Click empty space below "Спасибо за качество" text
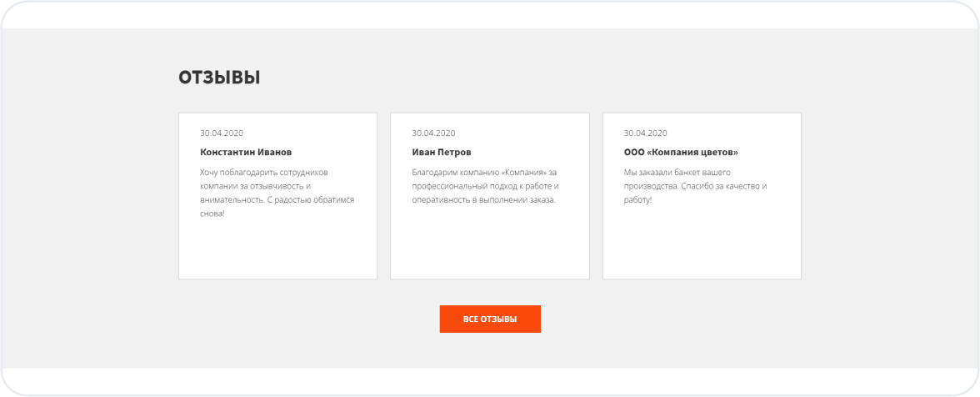The width and height of the screenshot is (980, 397). (701, 242)
